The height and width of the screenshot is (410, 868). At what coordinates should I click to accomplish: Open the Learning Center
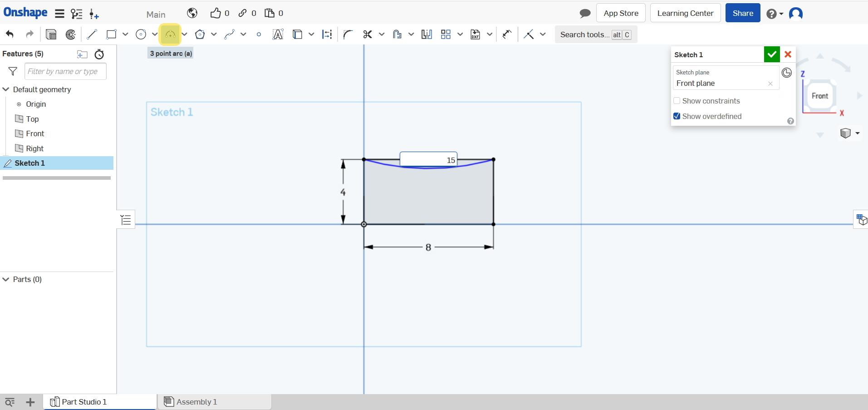685,13
